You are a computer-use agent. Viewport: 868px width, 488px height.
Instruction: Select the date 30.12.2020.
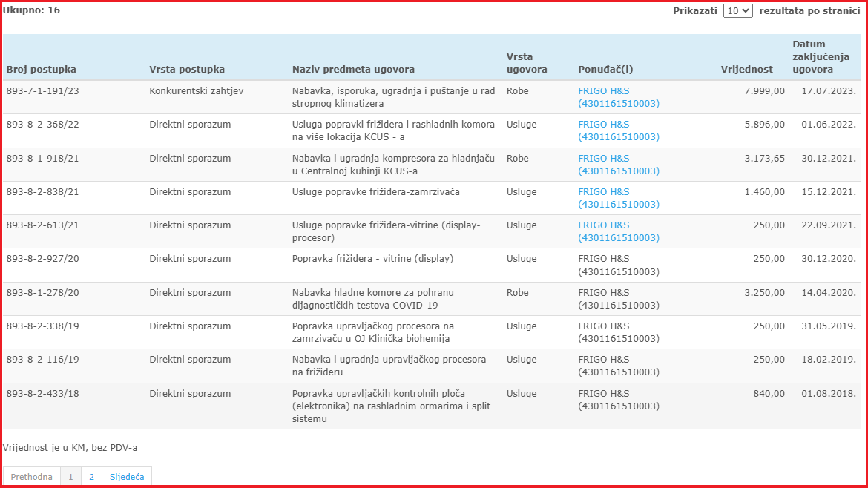pos(829,258)
